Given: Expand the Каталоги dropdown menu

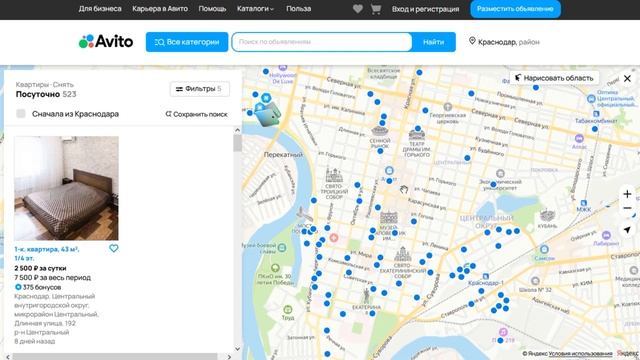Looking at the screenshot, I should point(255,9).
